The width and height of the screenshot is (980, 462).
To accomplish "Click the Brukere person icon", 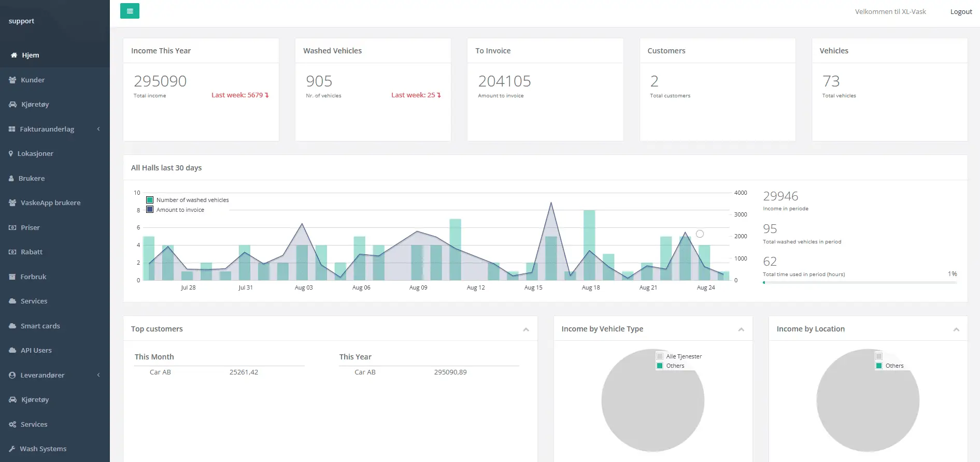I will tap(11, 178).
